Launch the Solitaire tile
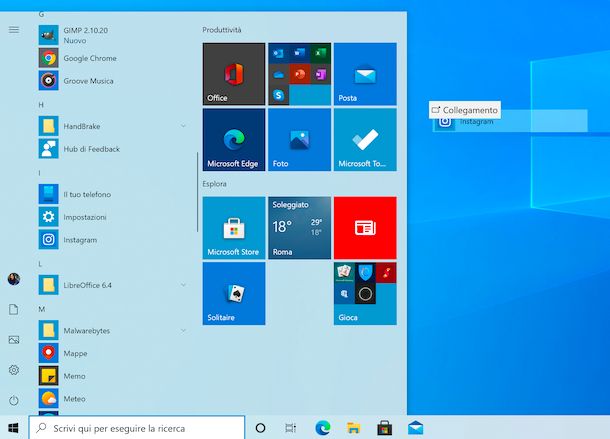Image resolution: width=610 pixels, height=439 pixels. 234,293
